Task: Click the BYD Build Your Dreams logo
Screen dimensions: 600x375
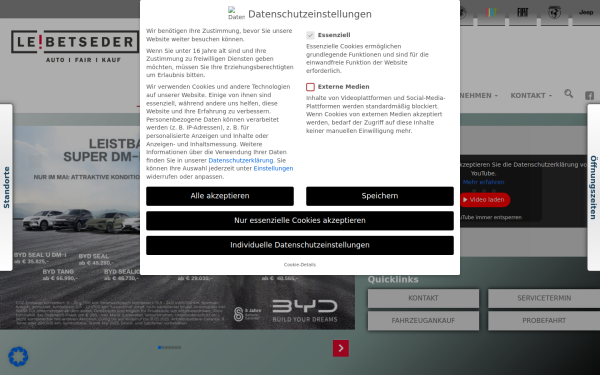Action: pyautogui.click(x=305, y=310)
